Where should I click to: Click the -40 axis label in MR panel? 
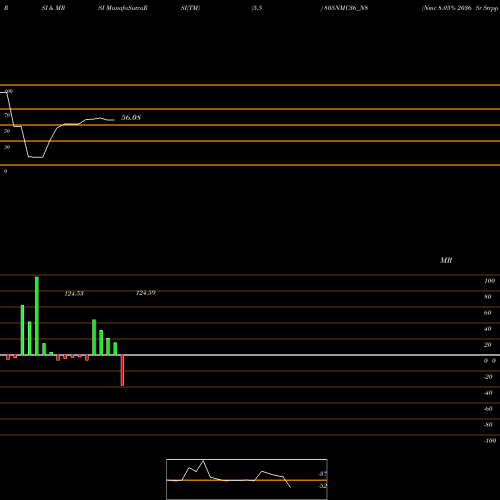(x=488, y=393)
